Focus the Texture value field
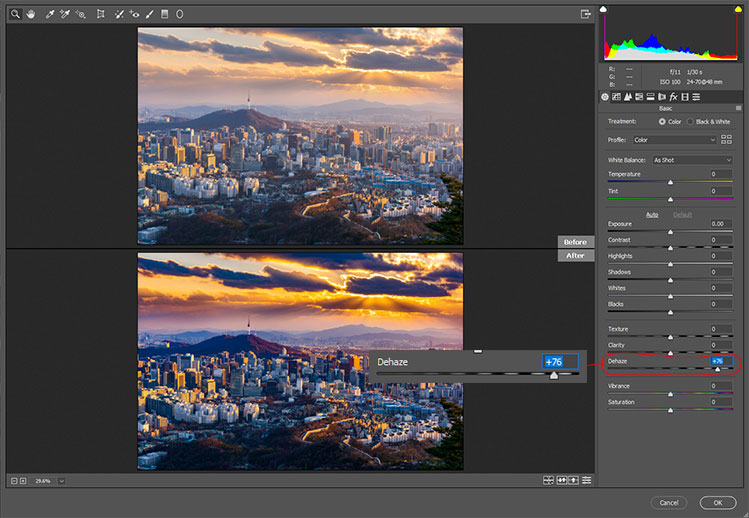Screen dimensions: 749x518 tap(720, 329)
